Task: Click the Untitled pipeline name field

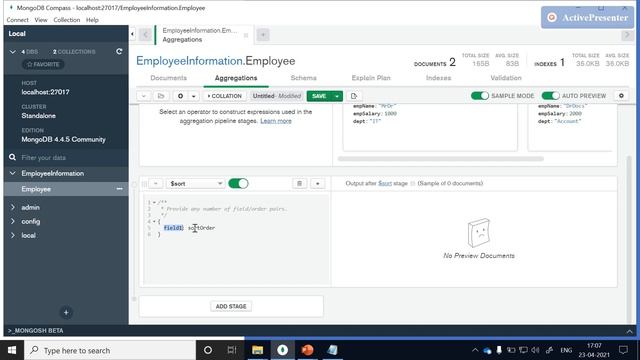Action: pyautogui.click(x=276, y=96)
